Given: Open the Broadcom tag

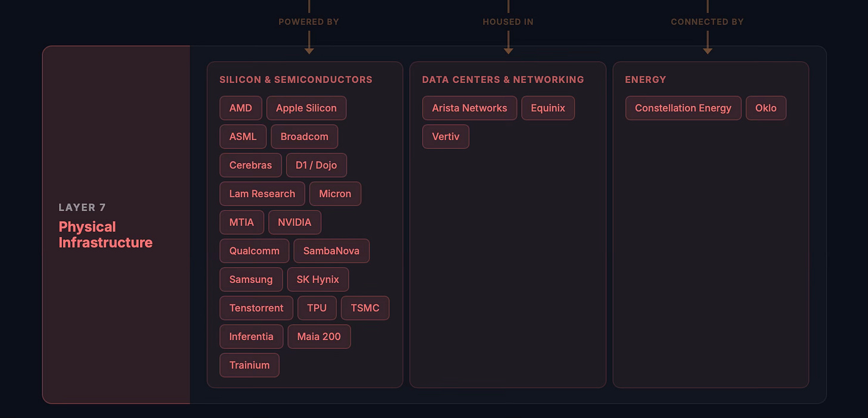Looking at the screenshot, I should click(x=305, y=136).
